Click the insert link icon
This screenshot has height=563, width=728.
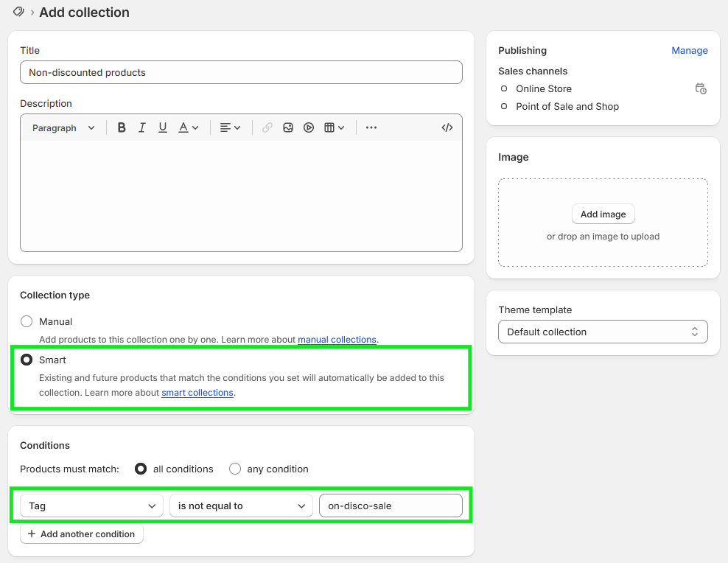267,127
